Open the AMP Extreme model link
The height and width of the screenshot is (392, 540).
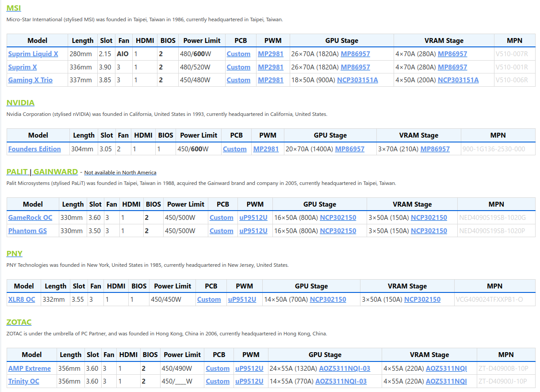click(30, 369)
